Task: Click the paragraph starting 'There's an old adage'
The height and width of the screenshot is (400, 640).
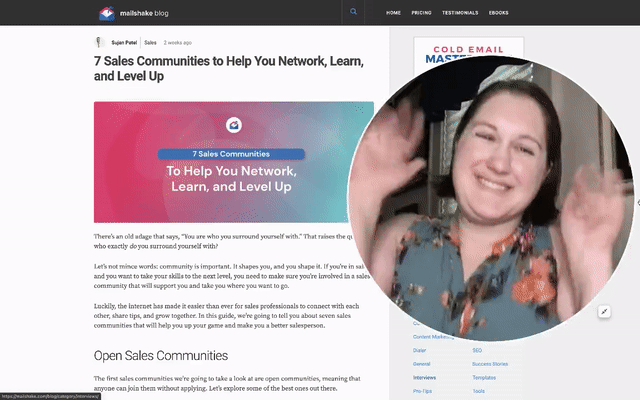Action: coord(222,241)
